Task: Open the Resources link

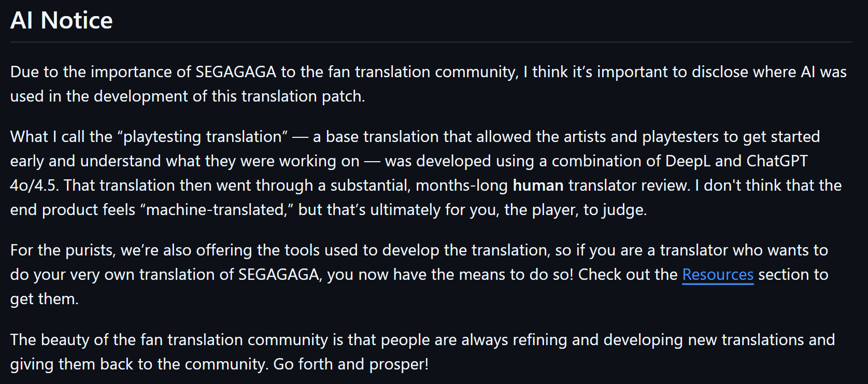Action: pyautogui.click(x=717, y=274)
